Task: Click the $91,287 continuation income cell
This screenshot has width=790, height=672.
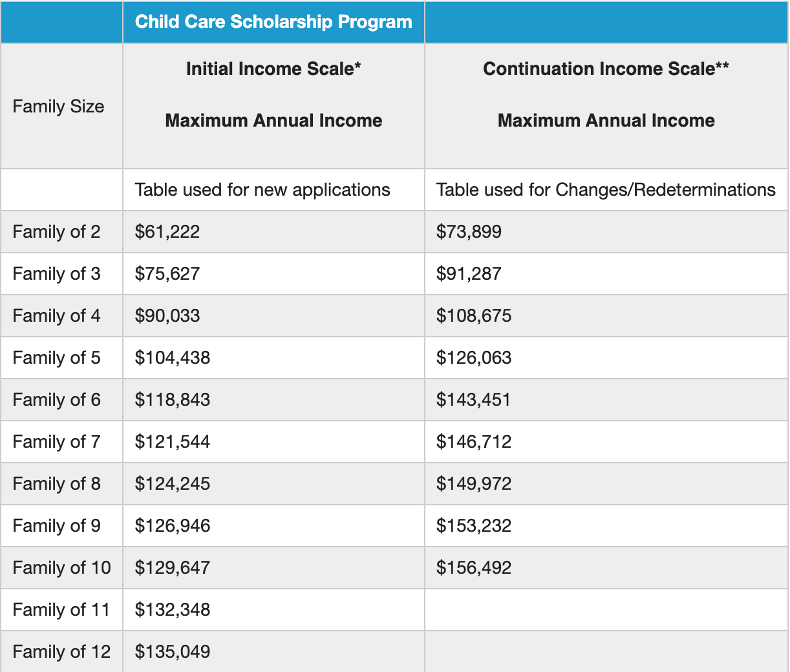Action: tap(469, 274)
